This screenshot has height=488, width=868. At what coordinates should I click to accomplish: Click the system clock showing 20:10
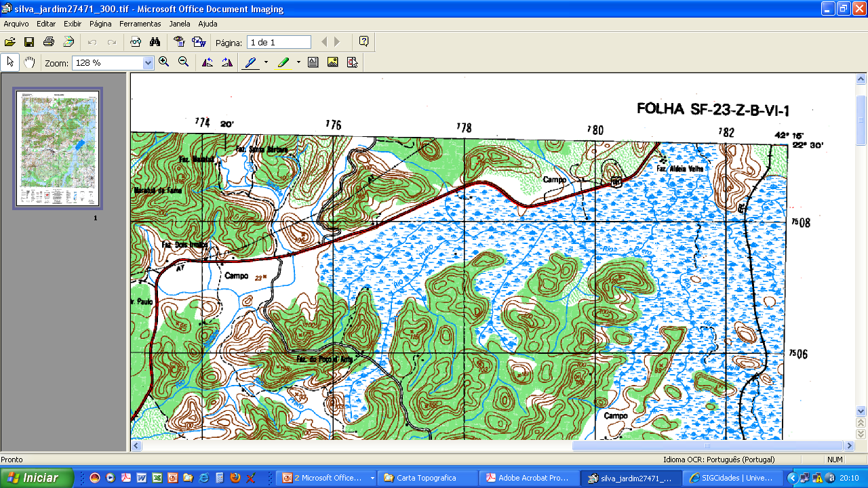(849, 478)
